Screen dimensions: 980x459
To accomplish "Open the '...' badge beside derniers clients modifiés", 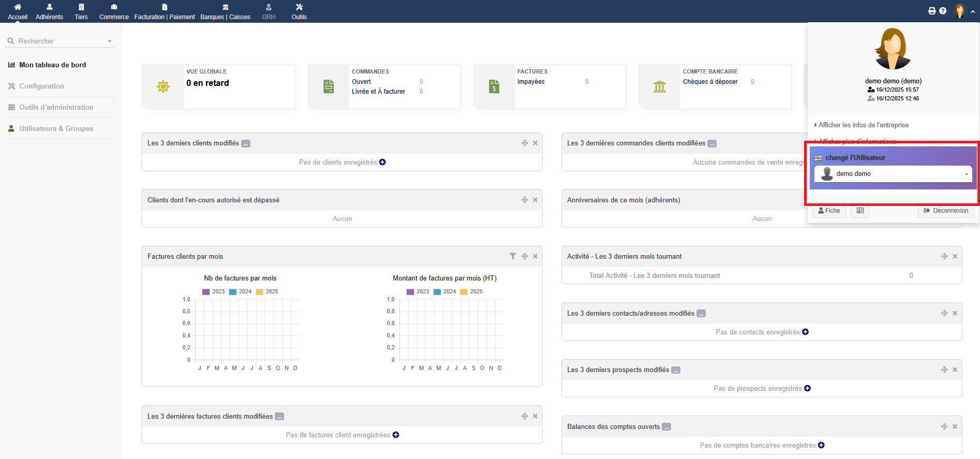I will click(246, 143).
